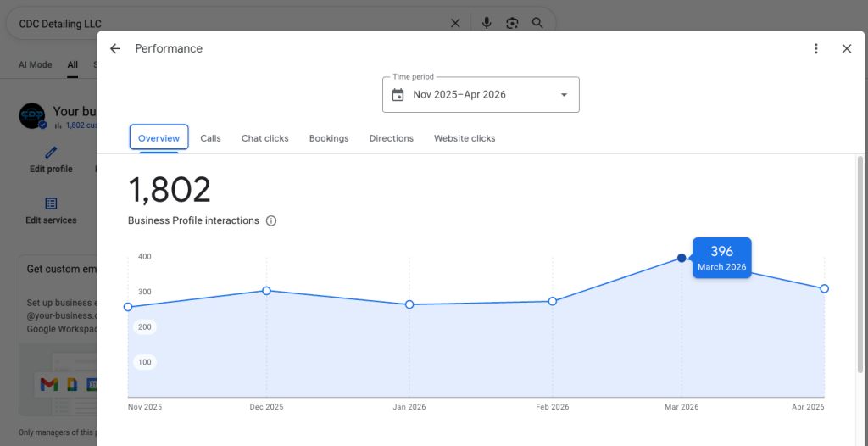Open the three-dot more options menu
This screenshot has height=446, width=868.
816,49
